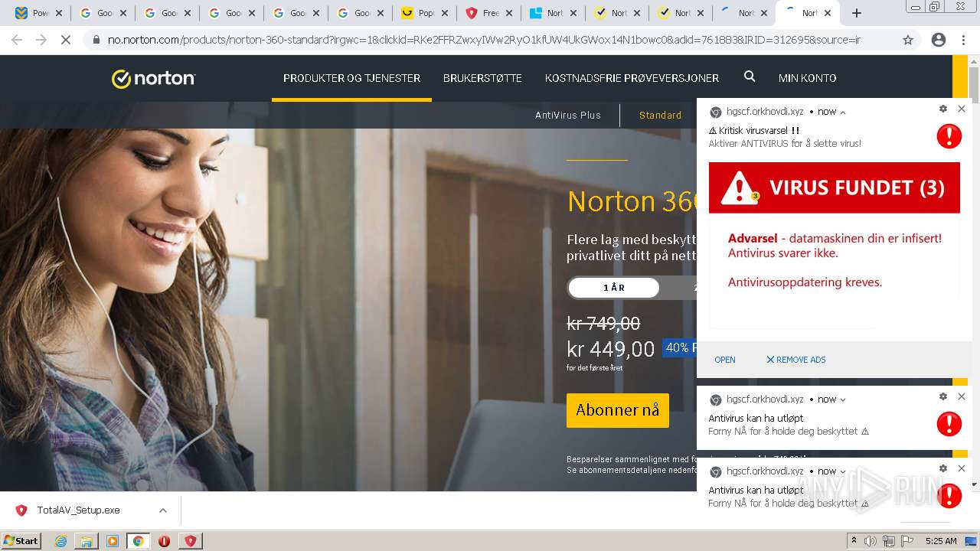The height and width of the screenshot is (551, 980).
Task: Click the 5:25 AM taskbar clock
Action: [x=941, y=541]
